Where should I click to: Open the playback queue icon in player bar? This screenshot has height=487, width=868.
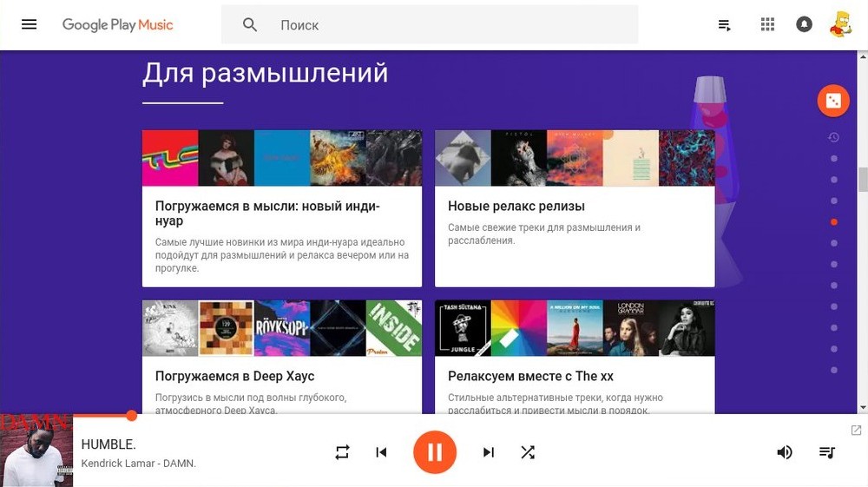[x=827, y=452]
